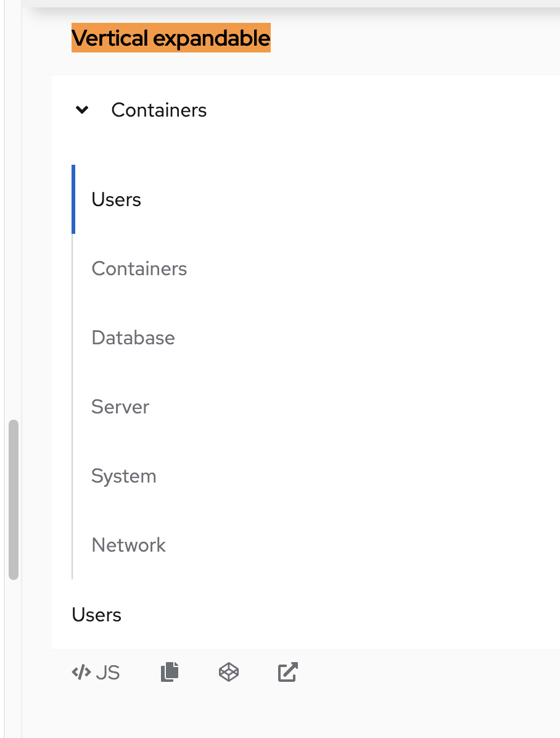Open the Database tab
Image resolution: width=560 pixels, height=738 pixels.
133,338
